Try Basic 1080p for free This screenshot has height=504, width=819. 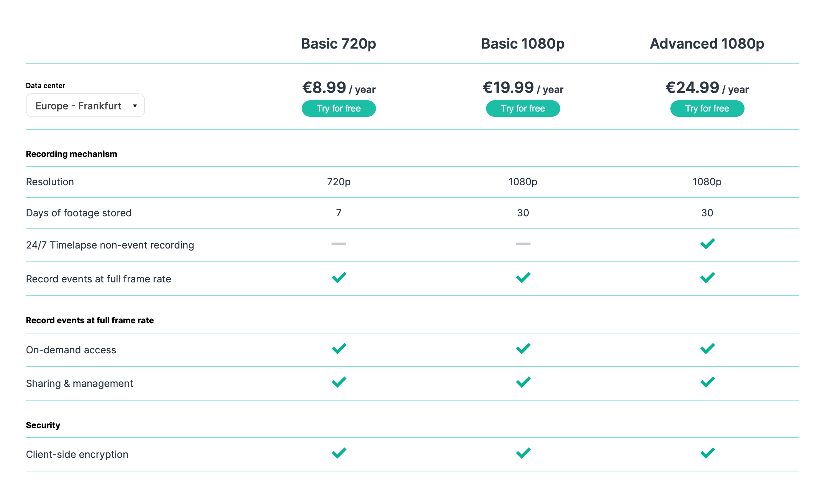[x=523, y=108]
